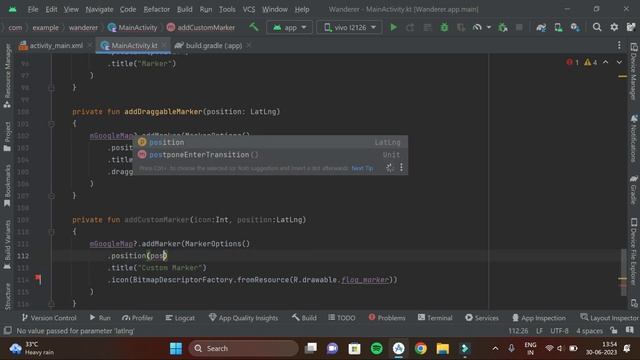
Task: Open the app run configuration dropdown
Action: pos(289,27)
